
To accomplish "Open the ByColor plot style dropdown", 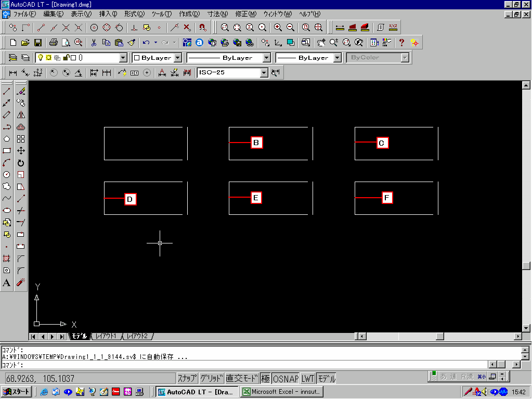I will [405, 58].
